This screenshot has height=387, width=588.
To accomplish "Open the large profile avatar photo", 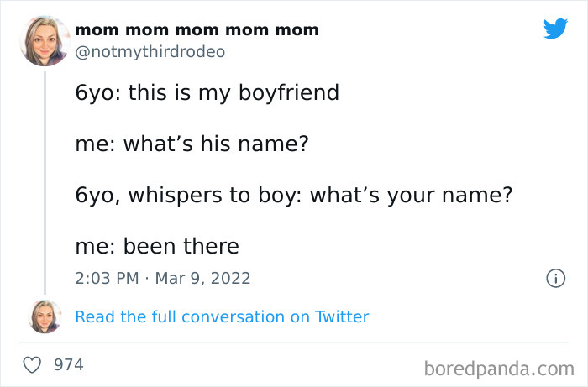I will (x=45, y=40).
